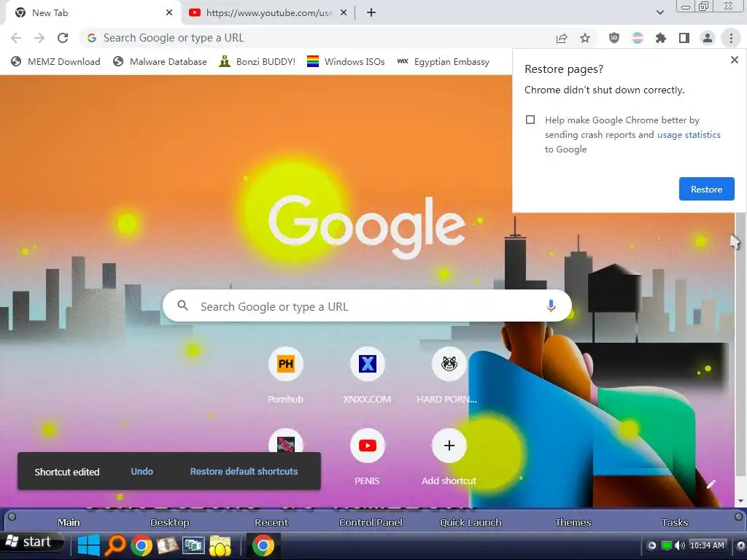747x560 pixels.
Task: Click the volume speaker tray icon
Action: coord(680,545)
